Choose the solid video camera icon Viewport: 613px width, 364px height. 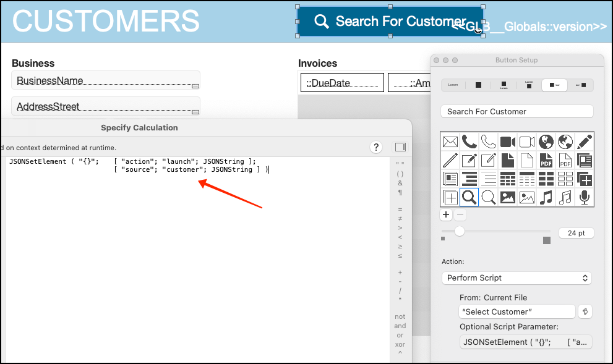coord(507,142)
